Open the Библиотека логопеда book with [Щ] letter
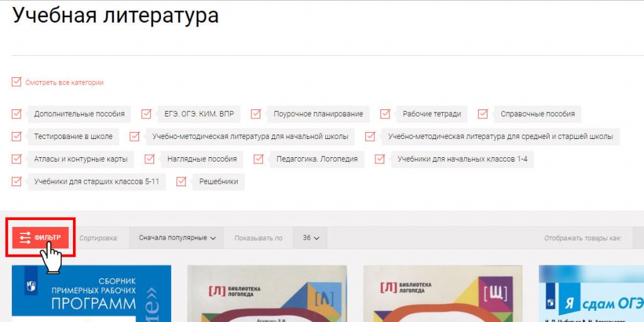This screenshot has height=322, width=644. pos(443,294)
